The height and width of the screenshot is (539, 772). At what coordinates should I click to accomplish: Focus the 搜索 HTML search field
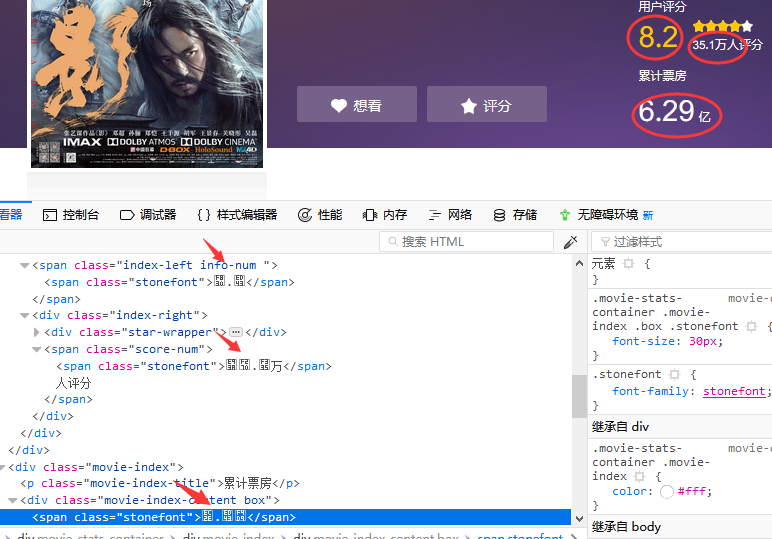point(466,242)
